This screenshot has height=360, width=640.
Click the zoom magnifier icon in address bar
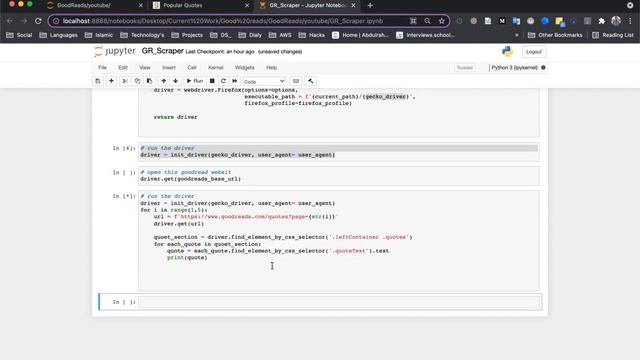[427, 21]
